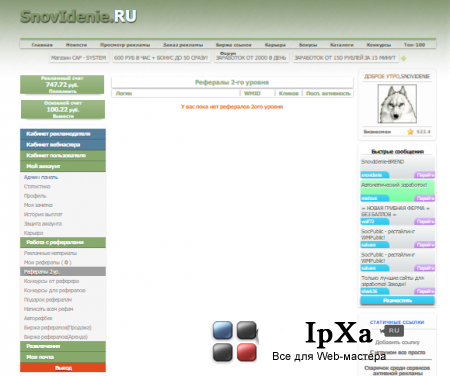Click the green plus icon after ad links

click(404, 58)
